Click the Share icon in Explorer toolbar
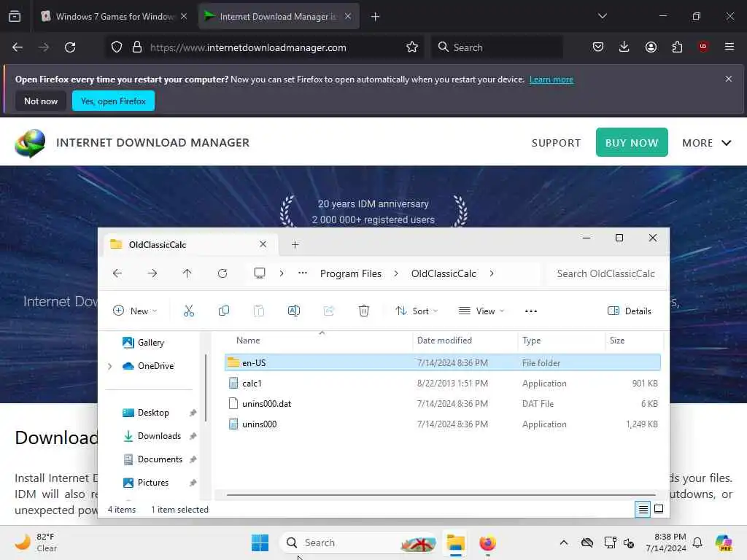 point(329,311)
